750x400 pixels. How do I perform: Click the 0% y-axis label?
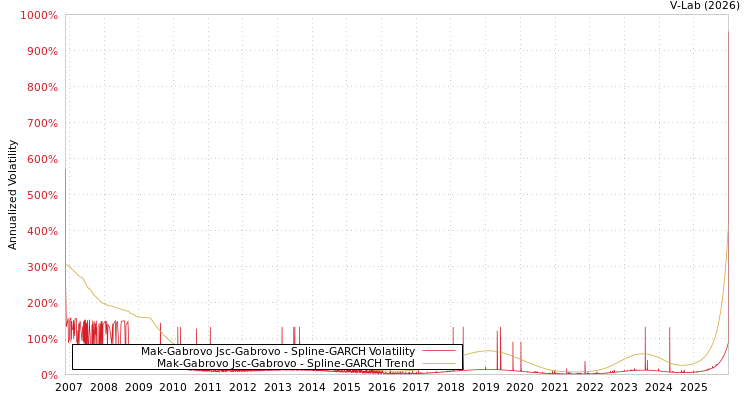tap(49, 375)
